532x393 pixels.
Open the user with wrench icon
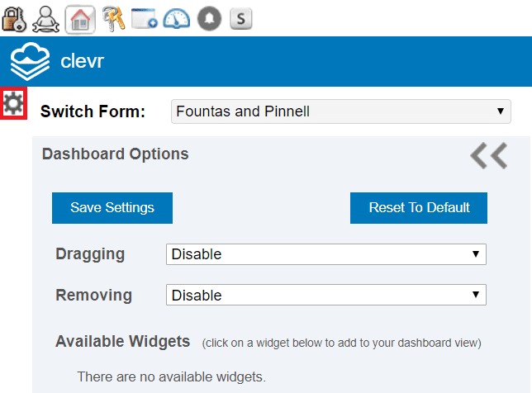tap(45, 19)
